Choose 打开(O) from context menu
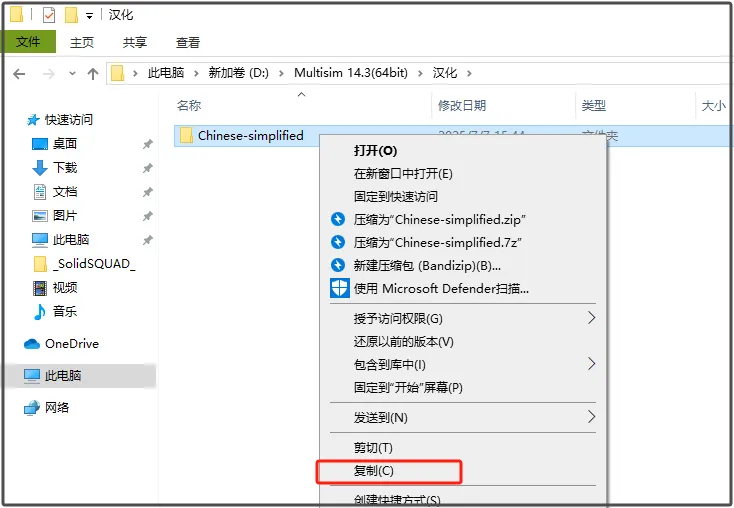Viewport: 734px width, 508px height. pos(375,151)
